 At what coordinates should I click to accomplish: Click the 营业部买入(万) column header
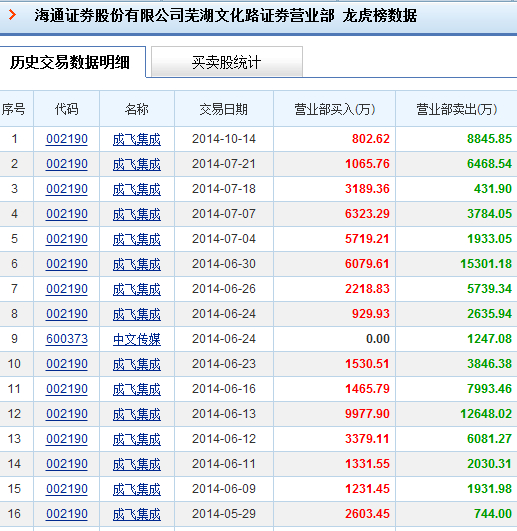point(335,109)
